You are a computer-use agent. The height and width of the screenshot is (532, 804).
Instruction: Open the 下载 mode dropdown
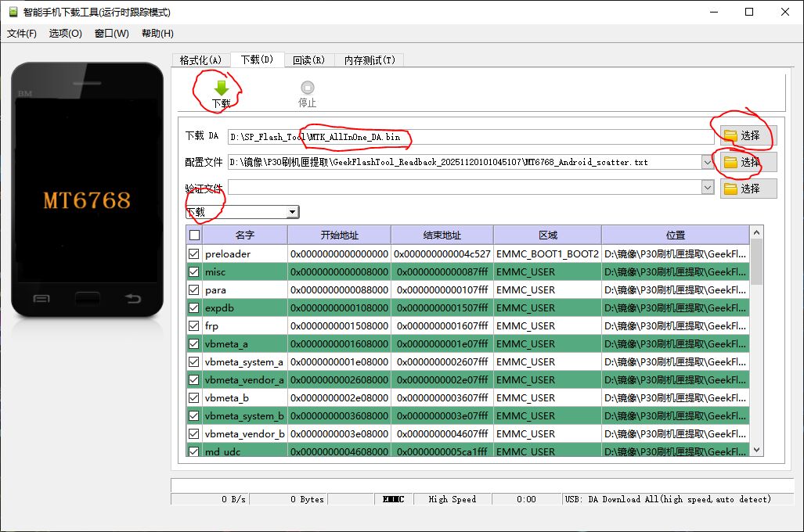293,211
